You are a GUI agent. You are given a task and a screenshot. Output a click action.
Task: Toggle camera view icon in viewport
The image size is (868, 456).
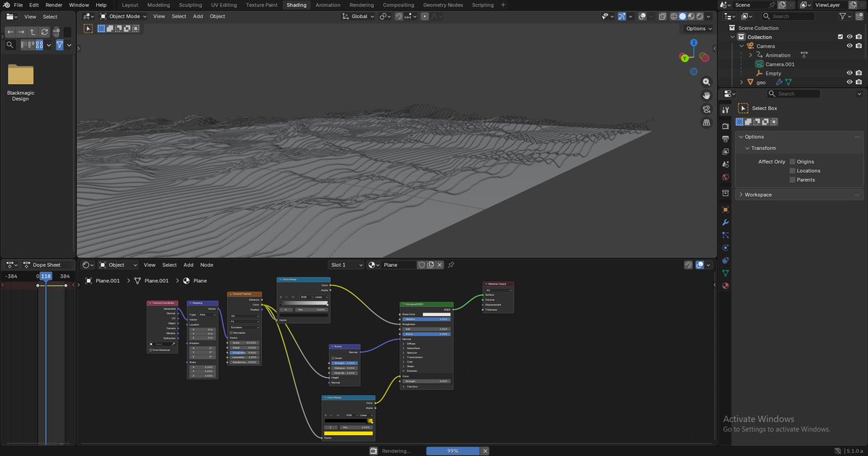coord(706,109)
